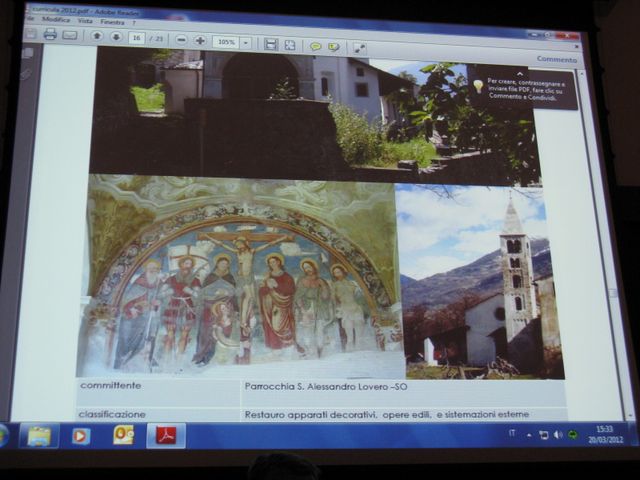Image resolution: width=640 pixels, height=480 pixels.
Task: Switch to the Adobe Reader taskbar button
Action: pos(166,436)
